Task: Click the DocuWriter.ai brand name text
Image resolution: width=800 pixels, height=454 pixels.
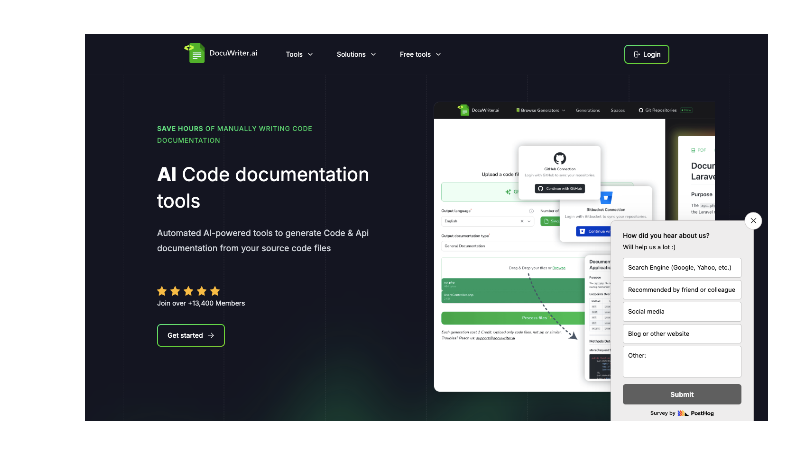Action: point(233,53)
